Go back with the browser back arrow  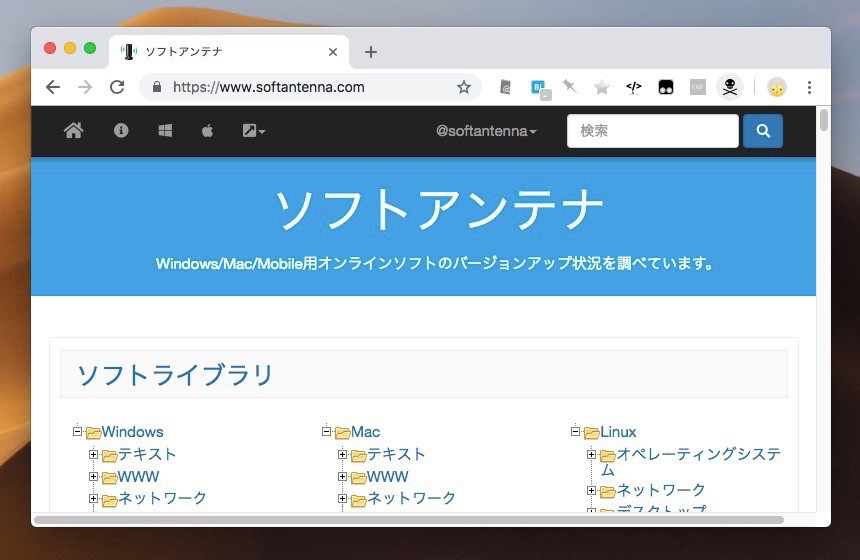[53, 87]
